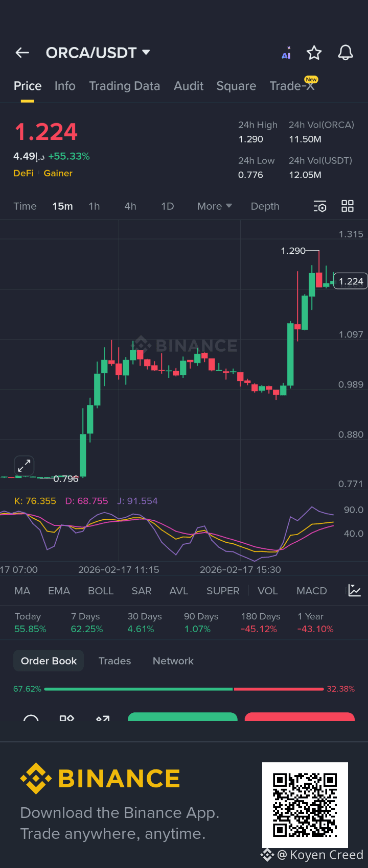Switch to Depth chart view
Image resolution: width=368 pixels, height=868 pixels.
point(265,206)
